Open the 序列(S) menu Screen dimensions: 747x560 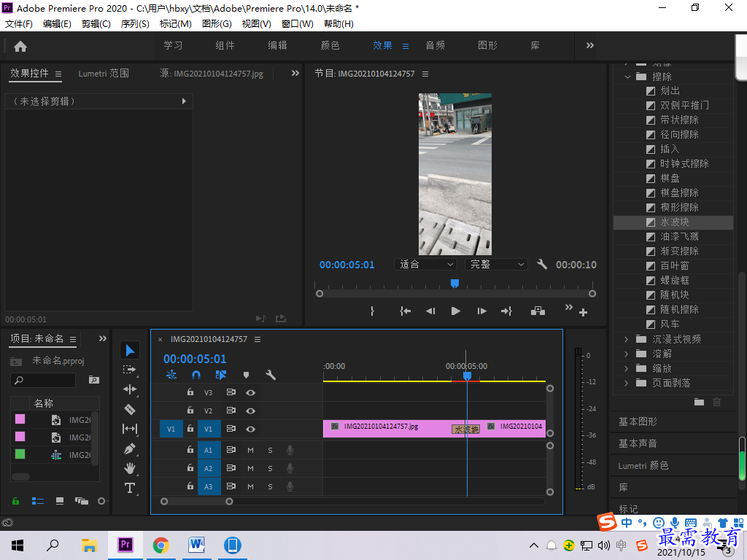tap(135, 24)
